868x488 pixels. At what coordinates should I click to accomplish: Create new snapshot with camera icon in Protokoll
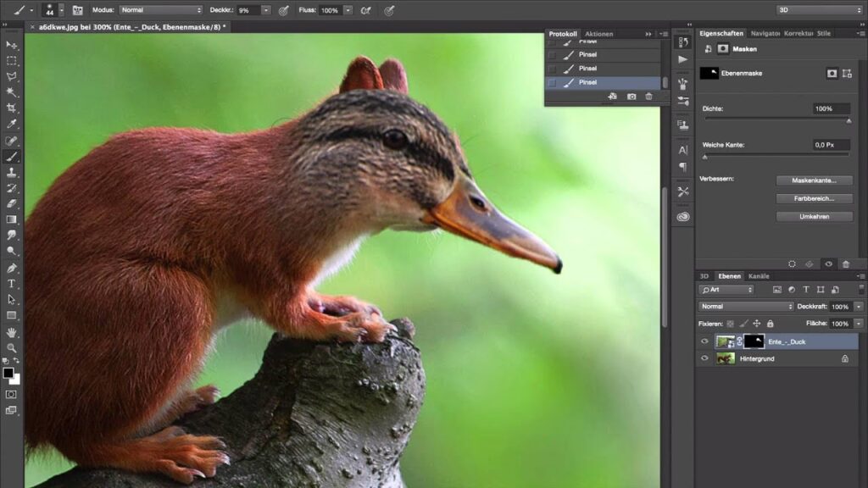[x=632, y=97]
